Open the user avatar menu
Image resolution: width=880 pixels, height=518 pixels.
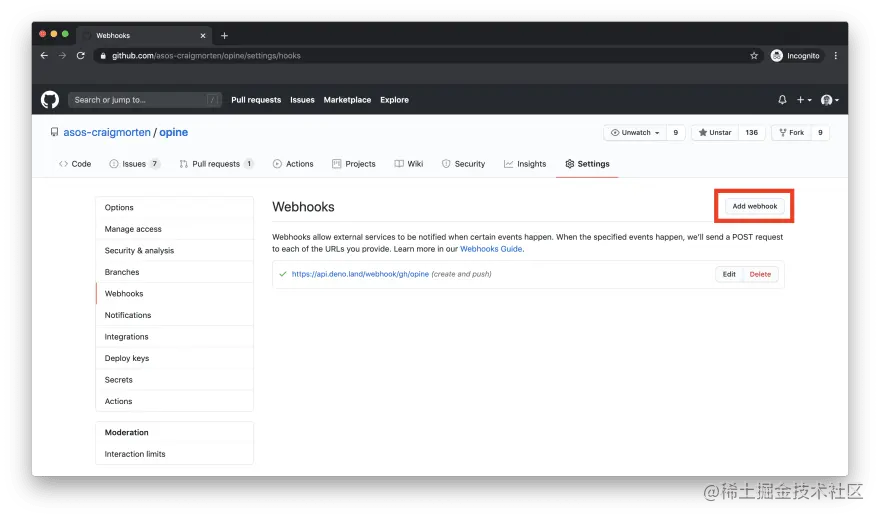coord(829,100)
